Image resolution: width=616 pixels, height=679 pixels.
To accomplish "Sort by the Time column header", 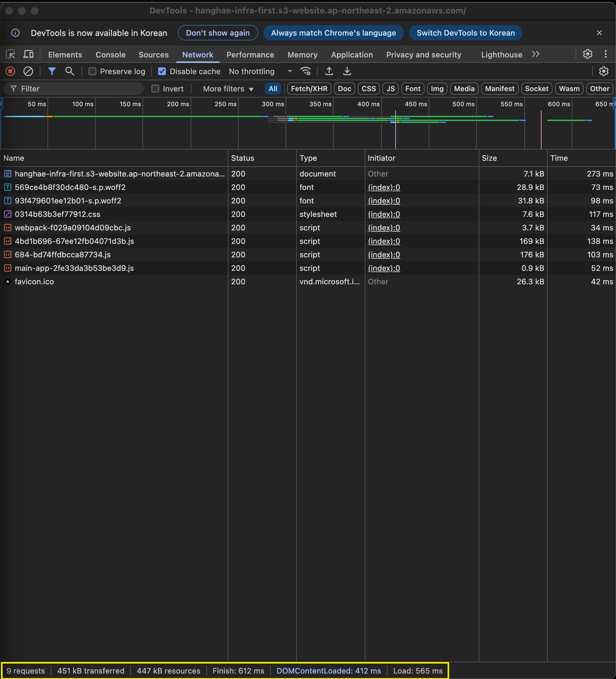I will point(582,158).
